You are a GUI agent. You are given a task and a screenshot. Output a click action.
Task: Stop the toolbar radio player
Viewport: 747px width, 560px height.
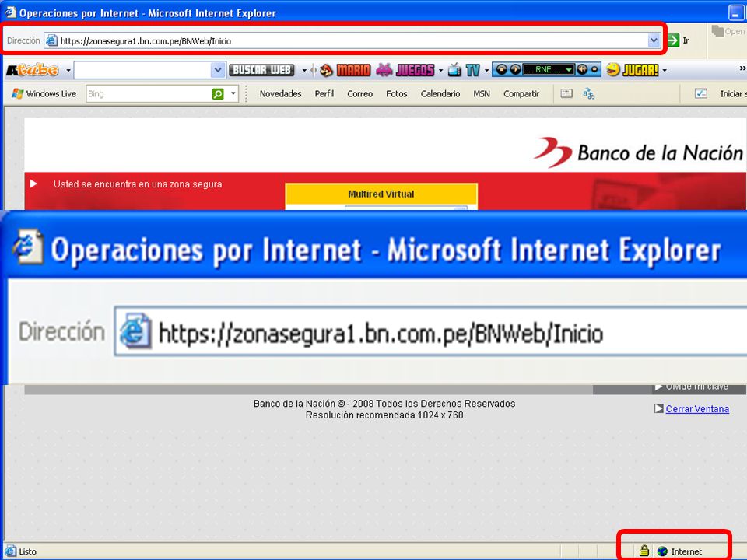coord(502,69)
